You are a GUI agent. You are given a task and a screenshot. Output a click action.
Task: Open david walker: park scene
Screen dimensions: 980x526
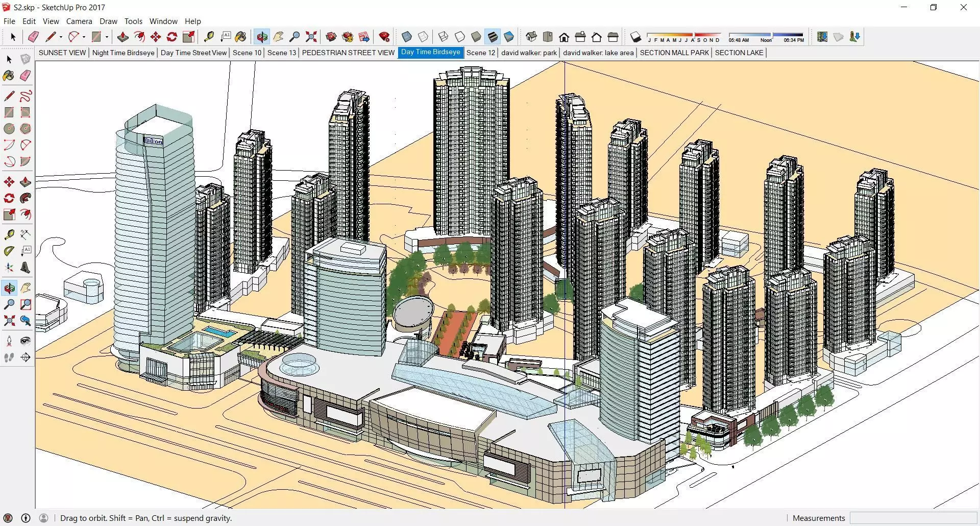tap(529, 53)
